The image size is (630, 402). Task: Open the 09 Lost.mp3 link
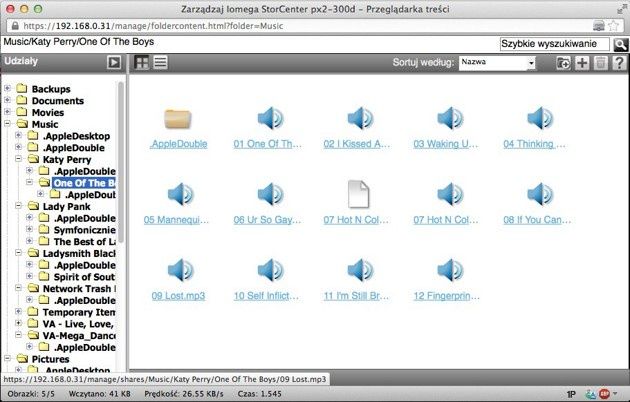click(178, 296)
